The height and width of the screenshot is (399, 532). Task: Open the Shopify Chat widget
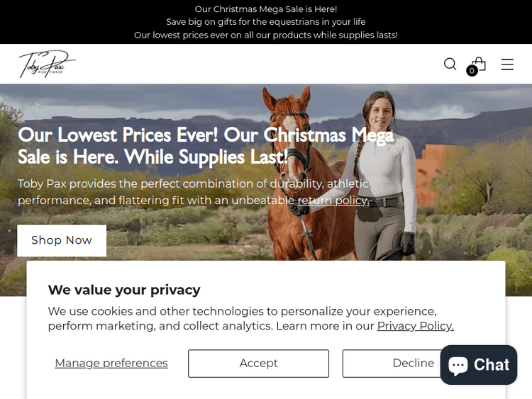[x=479, y=365]
